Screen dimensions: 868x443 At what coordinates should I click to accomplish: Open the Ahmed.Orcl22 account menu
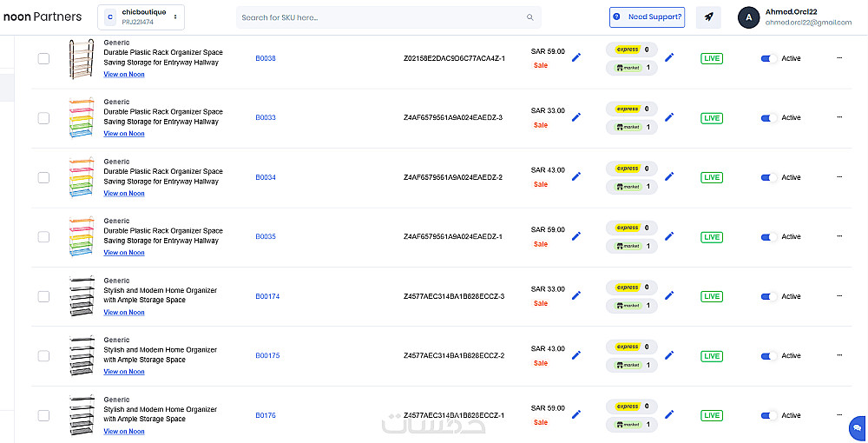click(x=795, y=17)
